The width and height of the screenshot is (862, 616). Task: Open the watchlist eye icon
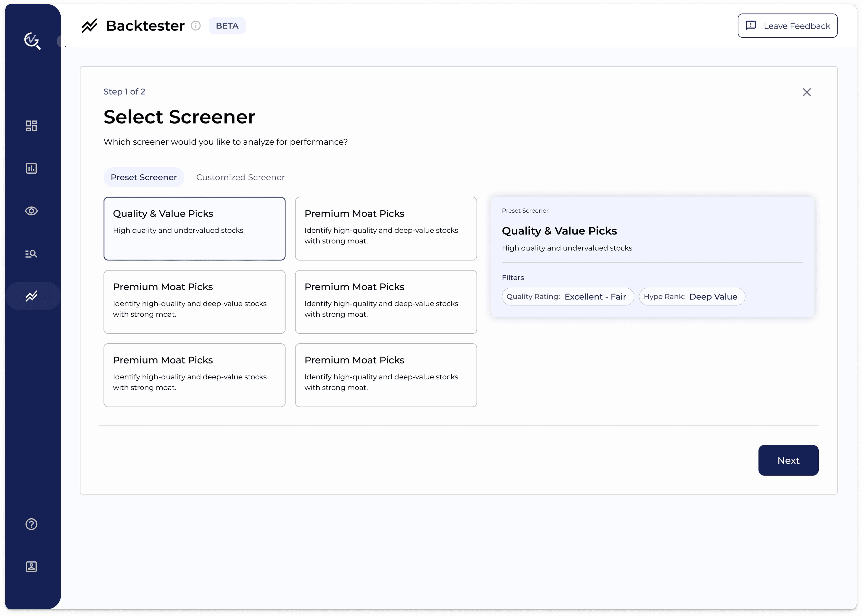(31, 211)
